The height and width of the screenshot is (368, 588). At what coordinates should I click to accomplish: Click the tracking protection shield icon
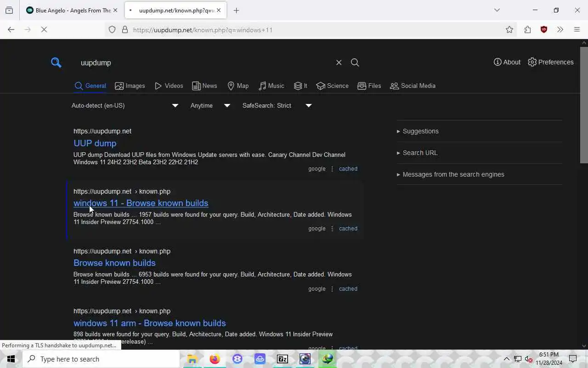tap(112, 30)
